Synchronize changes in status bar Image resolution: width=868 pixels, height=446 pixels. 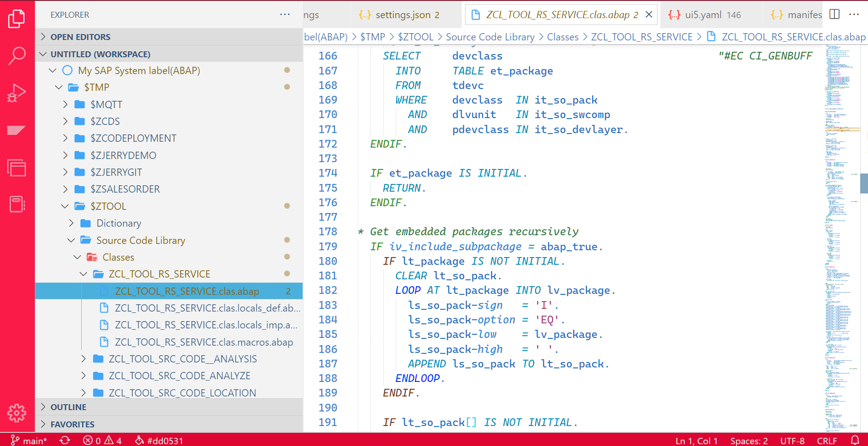click(x=65, y=440)
